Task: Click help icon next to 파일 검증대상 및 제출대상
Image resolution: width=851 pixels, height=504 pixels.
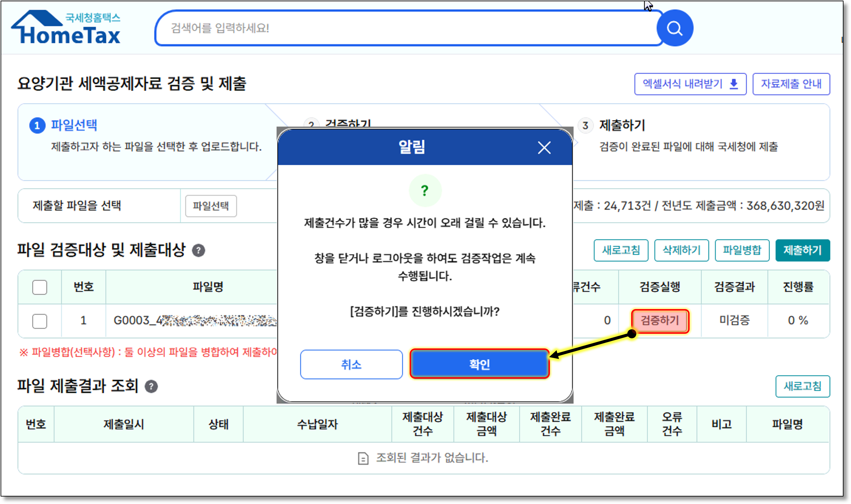Action: coord(198,251)
